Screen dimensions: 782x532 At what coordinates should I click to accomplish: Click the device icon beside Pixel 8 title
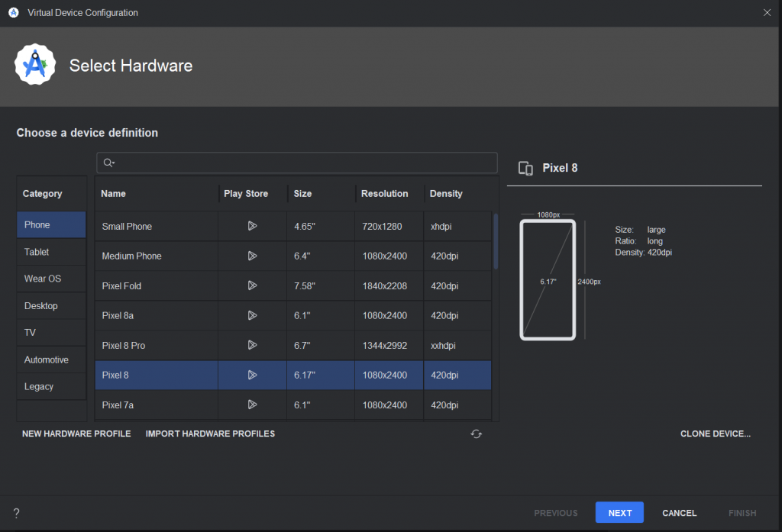[x=525, y=169]
